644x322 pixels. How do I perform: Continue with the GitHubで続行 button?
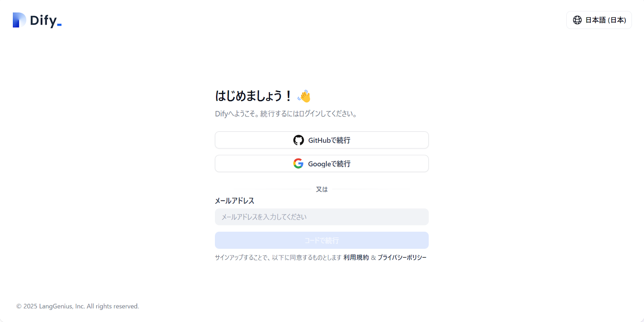pos(322,140)
